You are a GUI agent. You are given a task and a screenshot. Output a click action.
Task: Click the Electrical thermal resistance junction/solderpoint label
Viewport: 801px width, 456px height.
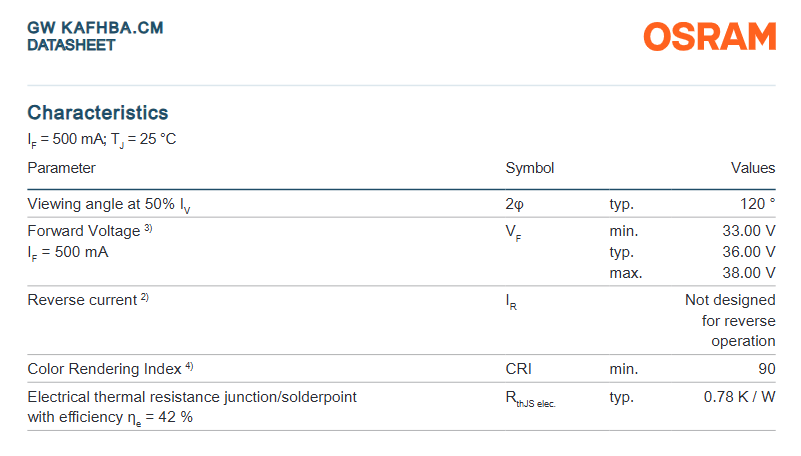click(x=192, y=397)
